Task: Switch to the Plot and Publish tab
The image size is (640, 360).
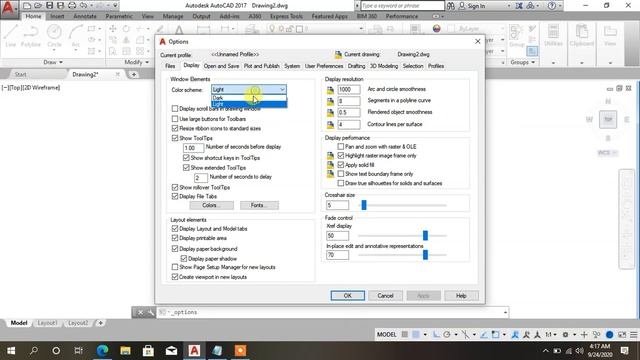Action: pos(262,66)
